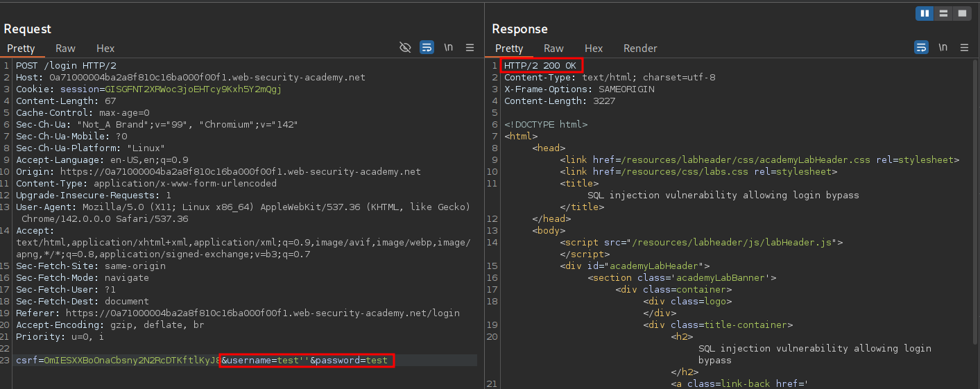Show non-printable \n characters in Response
Screen dimensions: 980x389
(943, 47)
